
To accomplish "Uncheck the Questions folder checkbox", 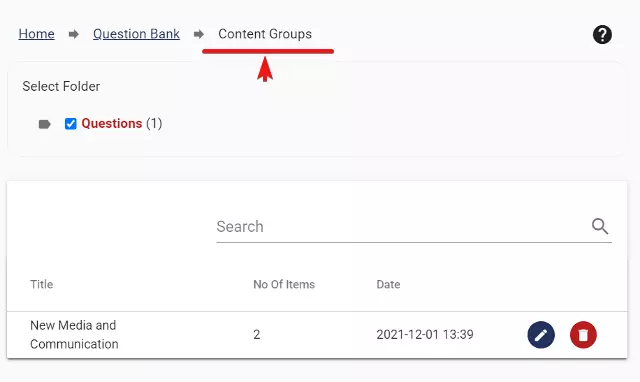I will (71, 124).
